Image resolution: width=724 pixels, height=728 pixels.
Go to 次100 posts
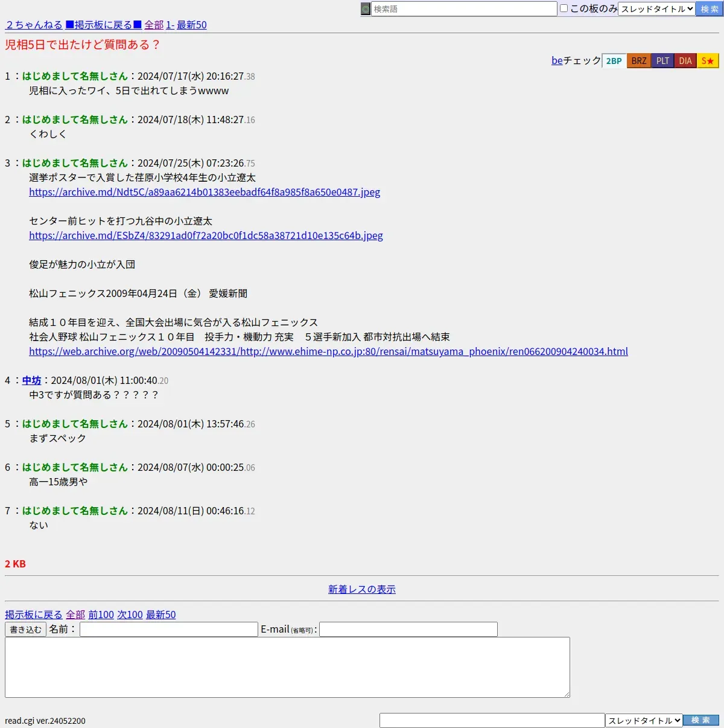pyautogui.click(x=130, y=615)
